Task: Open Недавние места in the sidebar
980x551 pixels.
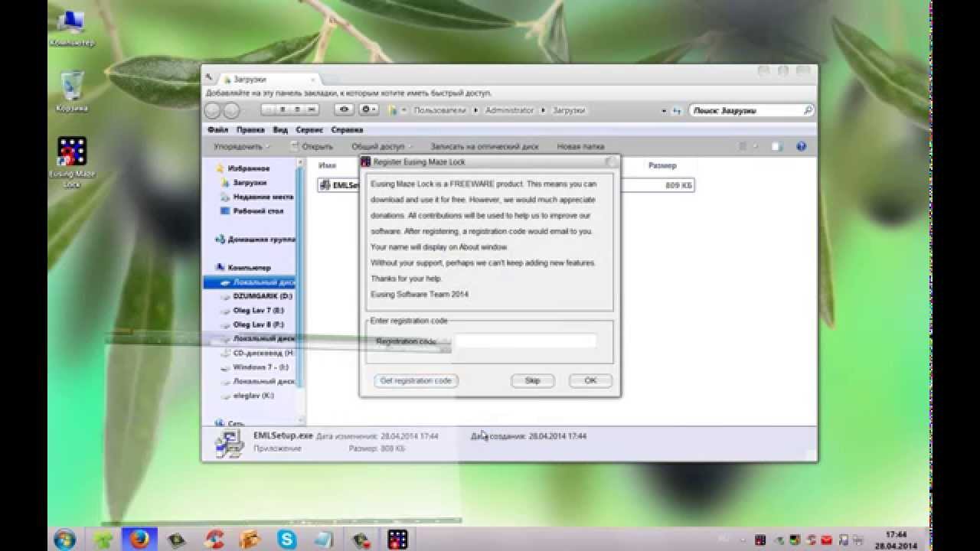Action: click(x=257, y=197)
